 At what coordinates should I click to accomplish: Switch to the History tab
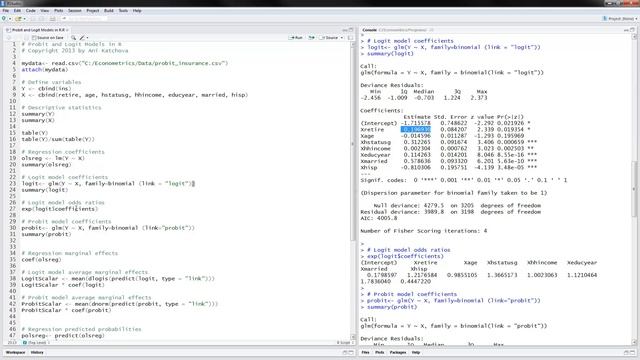pos(37,352)
